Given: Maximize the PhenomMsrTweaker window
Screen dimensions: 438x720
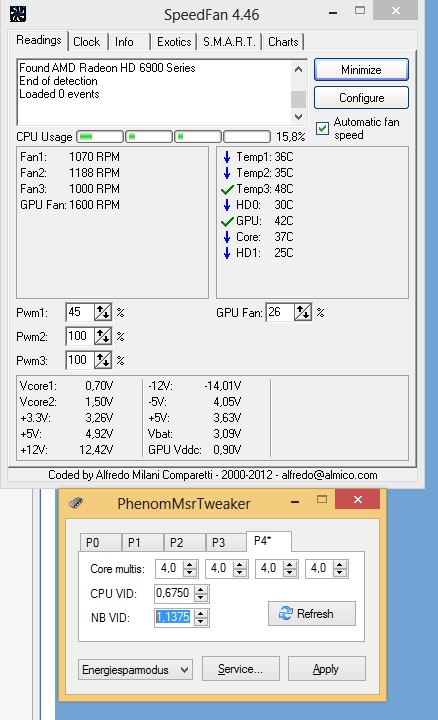Looking at the screenshot, I should (322, 500).
